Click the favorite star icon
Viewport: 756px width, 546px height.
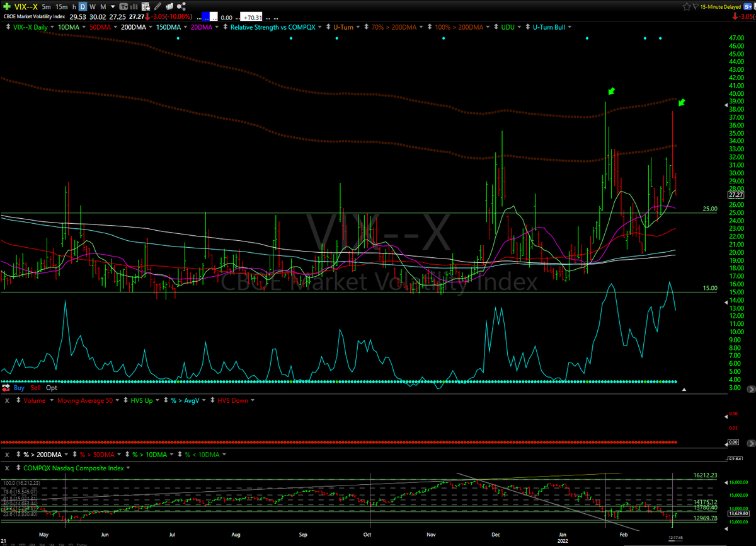tap(687, 6)
